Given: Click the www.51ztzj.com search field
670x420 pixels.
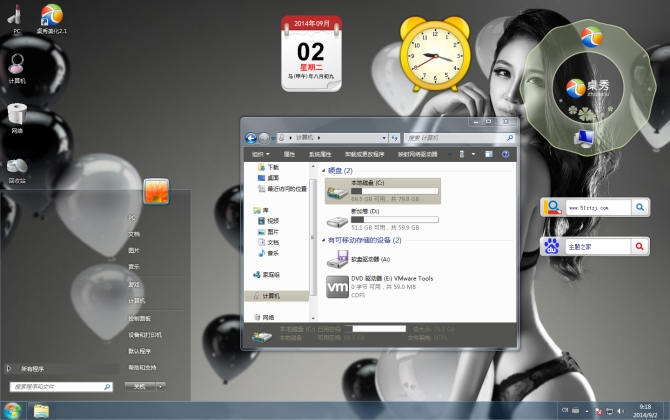Looking at the screenshot, I should pos(598,208).
